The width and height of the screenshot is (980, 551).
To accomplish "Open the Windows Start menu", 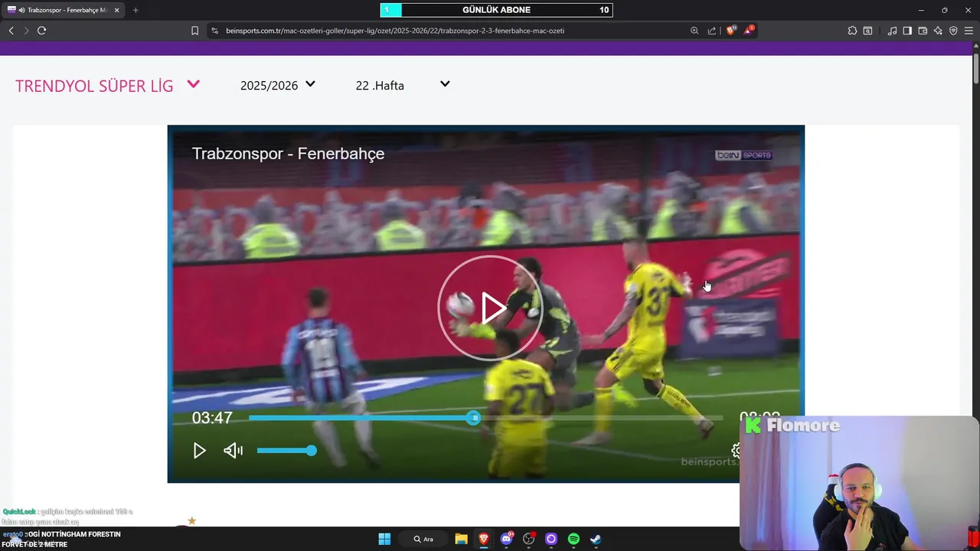I will [384, 539].
